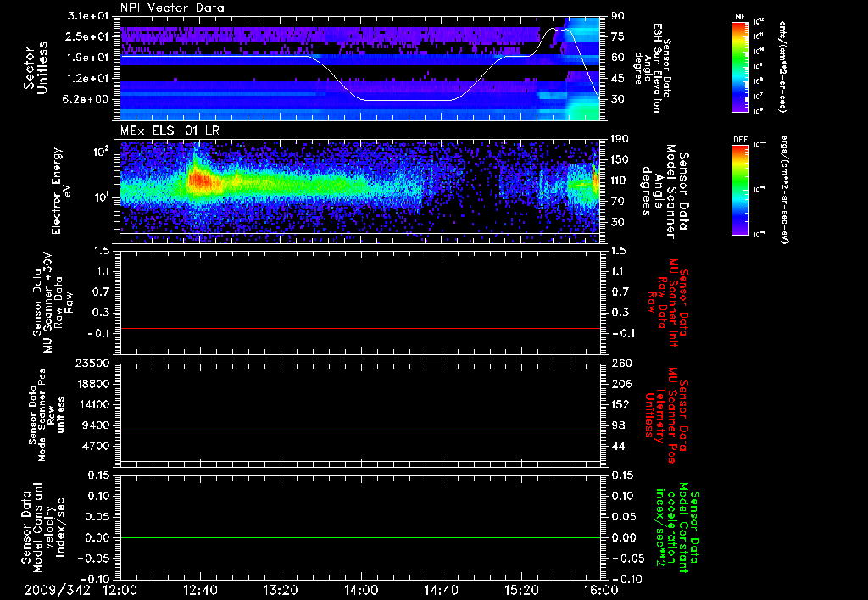This screenshot has height=600, width=868.
Task: Click the 14:40 time axis label
Action: [441, 590]
